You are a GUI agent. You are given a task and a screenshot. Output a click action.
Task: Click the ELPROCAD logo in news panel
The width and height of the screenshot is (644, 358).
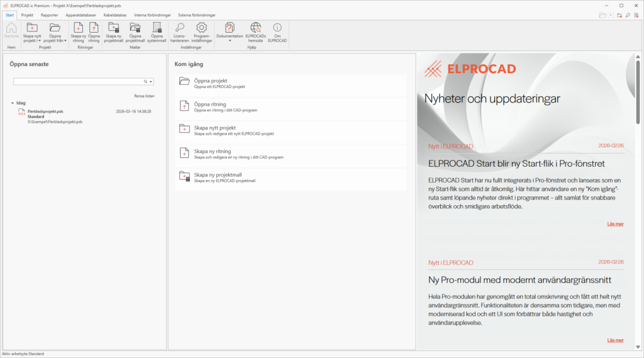coord(470,69)
